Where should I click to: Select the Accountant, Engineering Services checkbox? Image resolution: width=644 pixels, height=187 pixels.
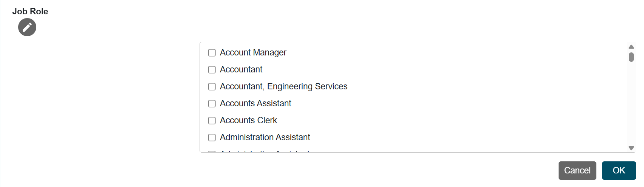(x=212, y=87)
